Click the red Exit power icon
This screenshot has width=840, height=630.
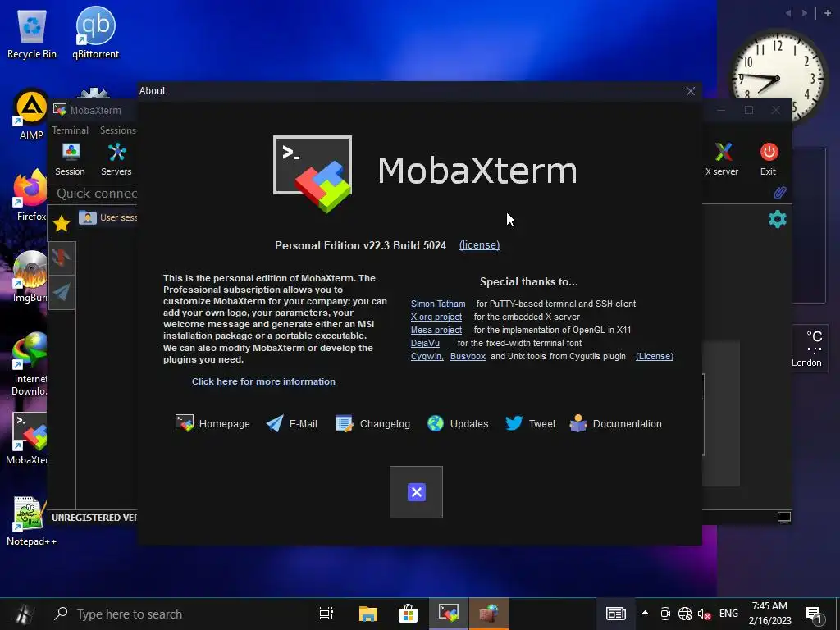coord(768,160)
